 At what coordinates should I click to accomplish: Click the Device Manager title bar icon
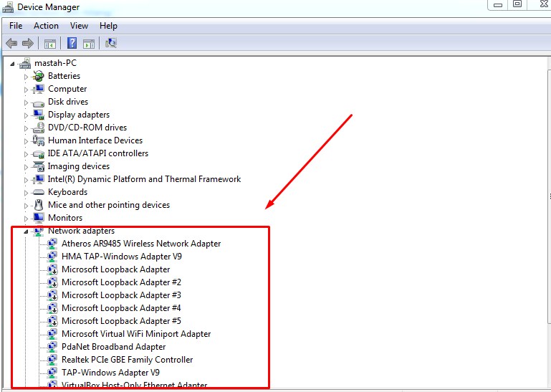point(8,7)
